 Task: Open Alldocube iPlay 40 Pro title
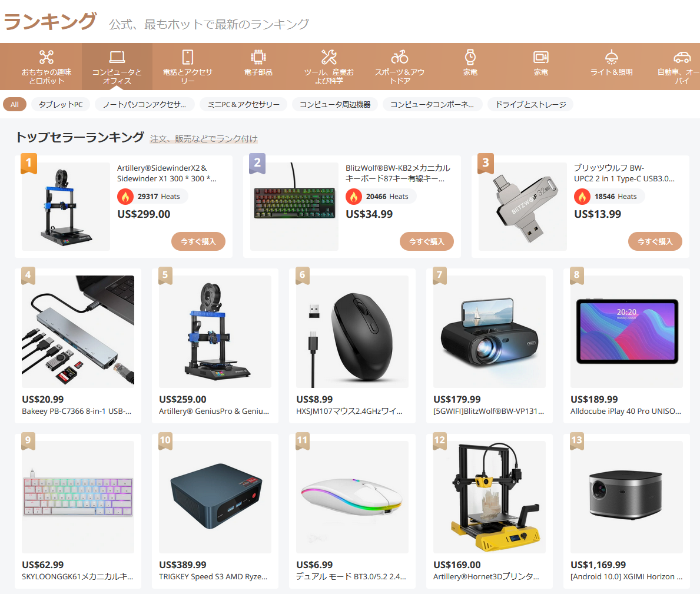click(626, 411)
